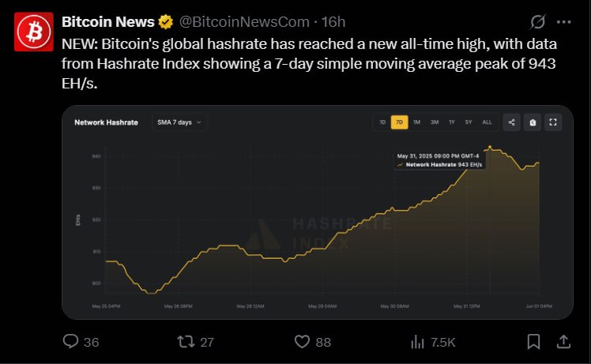Select the 1D time range

382,122
